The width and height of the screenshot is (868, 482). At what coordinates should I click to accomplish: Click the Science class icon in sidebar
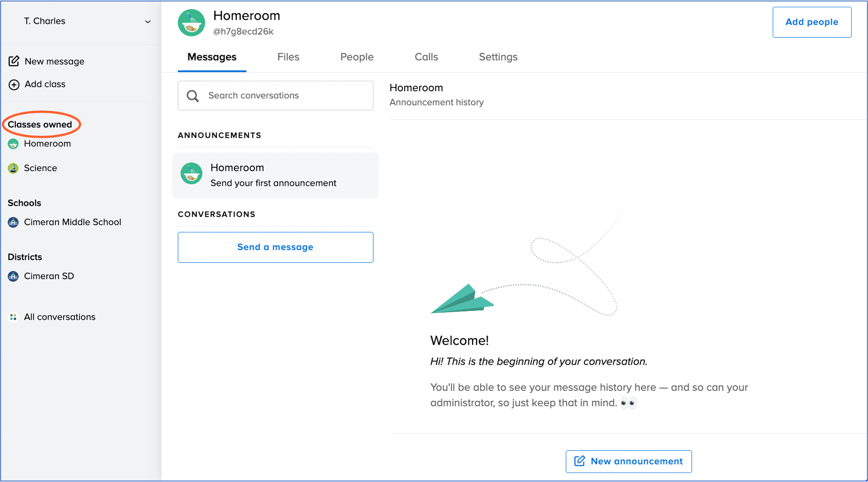coord(13,168)
